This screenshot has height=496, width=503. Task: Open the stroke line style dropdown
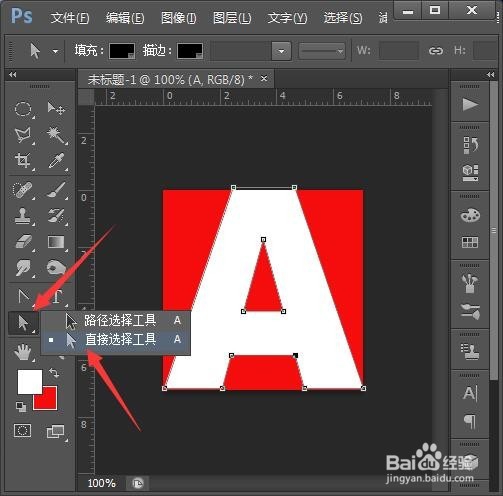(x=322, y=51)
